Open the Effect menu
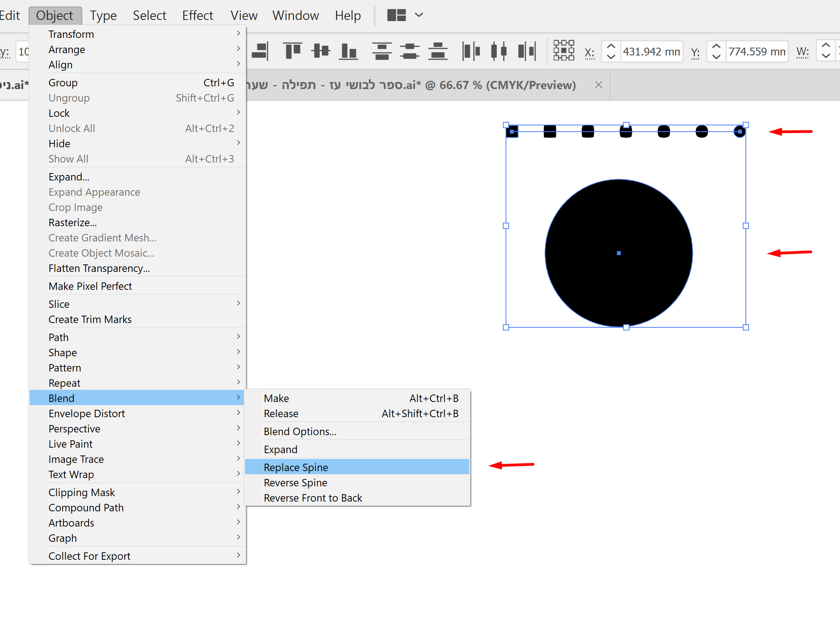The image size is (840, 625). coord(197,15)
